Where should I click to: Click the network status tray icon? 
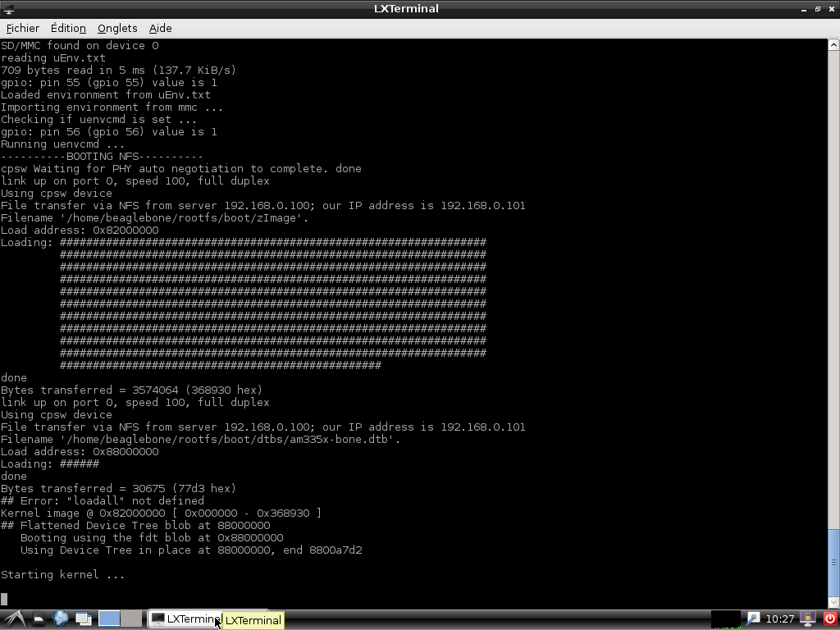click(x=752, y=619)
